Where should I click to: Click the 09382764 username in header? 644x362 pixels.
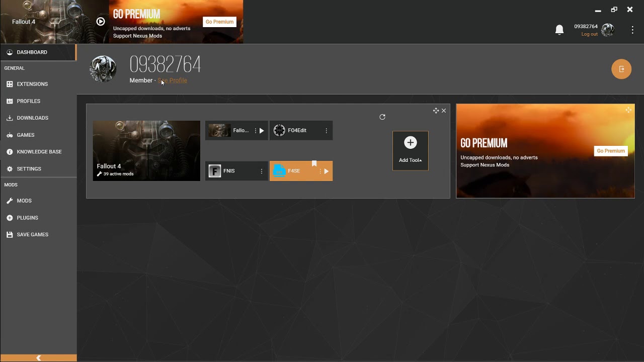coord(586,27)
